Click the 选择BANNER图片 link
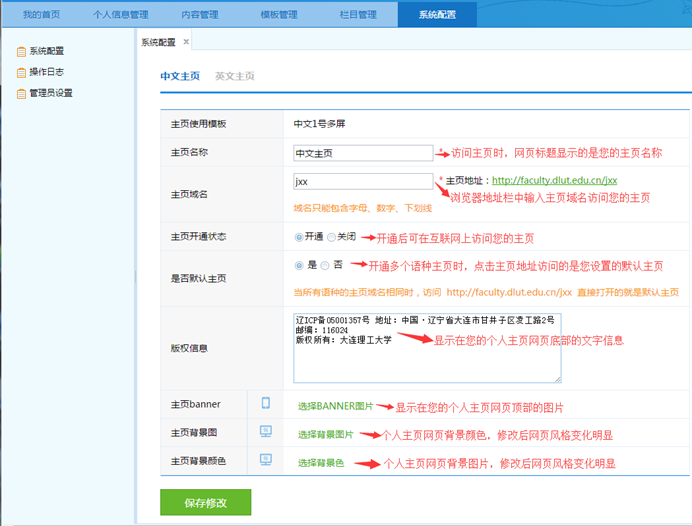The height and width of the screenshot is (526, 692). coord(335,408)
